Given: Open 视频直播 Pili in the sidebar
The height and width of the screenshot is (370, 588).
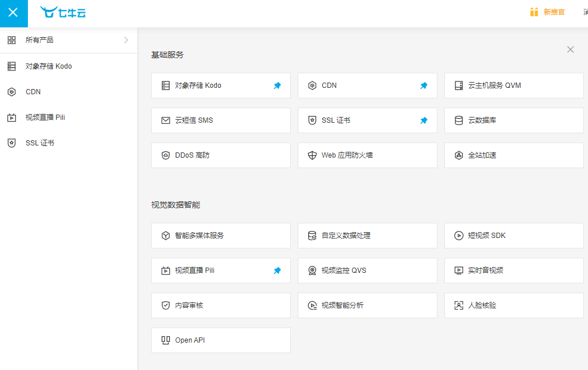Looking at the screenshot, I should (69, 117).
